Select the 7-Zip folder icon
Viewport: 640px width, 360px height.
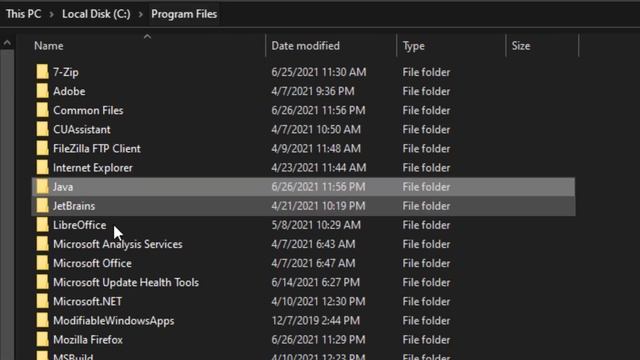[x=42, y=72]
